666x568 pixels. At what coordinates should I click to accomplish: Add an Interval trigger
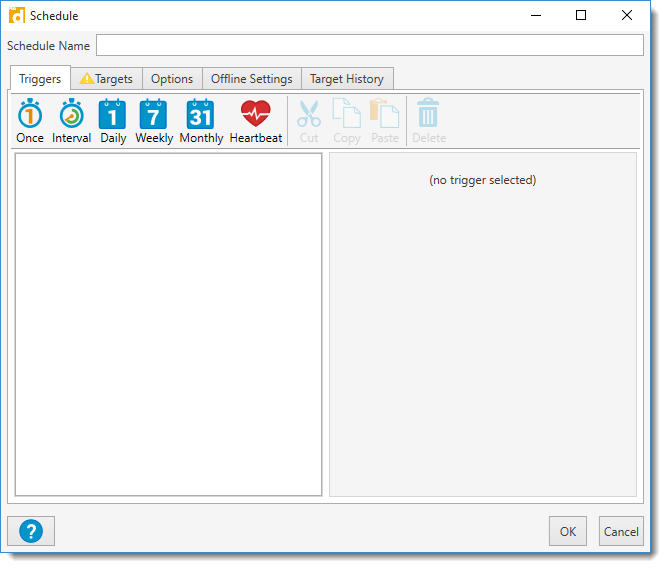(x=71, y=121)
